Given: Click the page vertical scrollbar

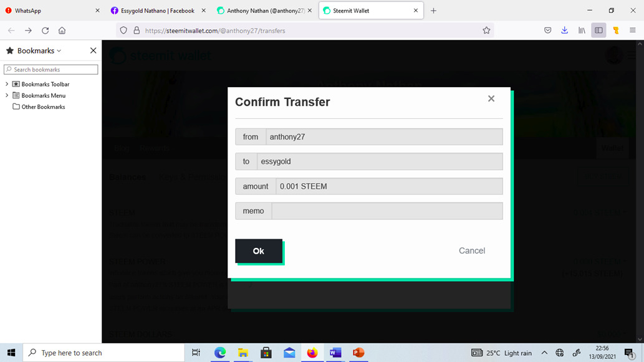Looking at the screenshot, I should pyautogui.click(x=640, y=191).
